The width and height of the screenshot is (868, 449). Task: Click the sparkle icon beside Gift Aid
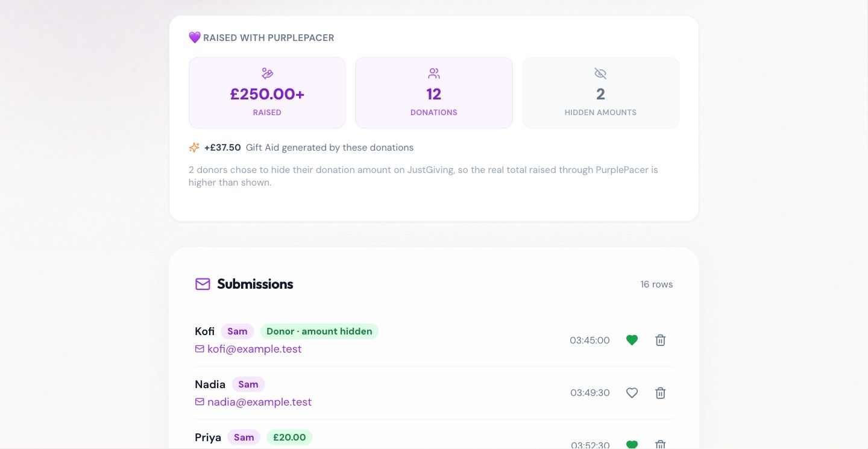tap(194, 148)
